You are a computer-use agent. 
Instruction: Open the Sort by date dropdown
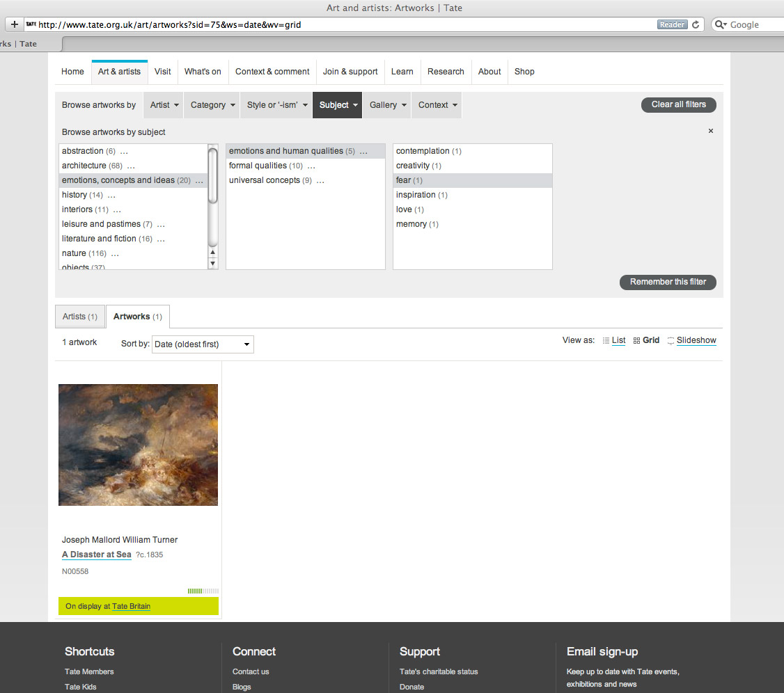[203, 344]
